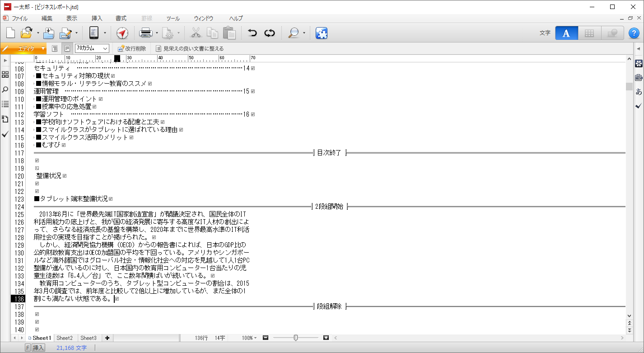Screen dimensions: 644x353
Task: Click the horizontal writing layout icon
Action: tap(67, 48)
